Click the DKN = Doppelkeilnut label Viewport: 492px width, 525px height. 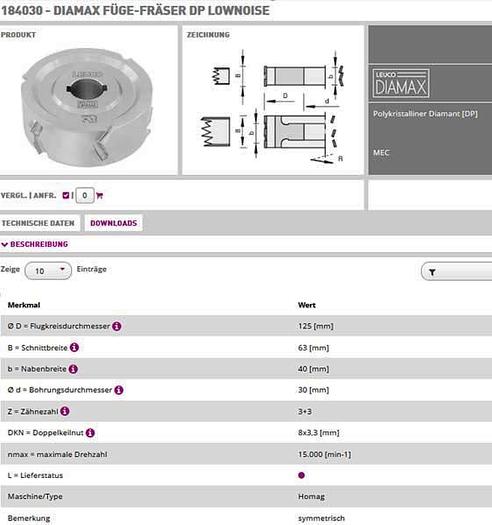pyautogui.click(x=46, y=433)
